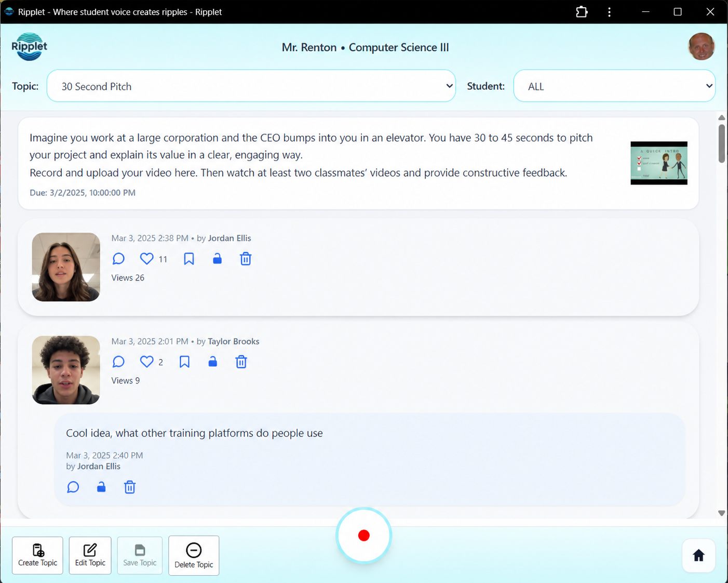Screen dimensions: 728x583
Task: Open the Topic dropdown showing 30 Second Pitch
Action: (x=251, y=86)
